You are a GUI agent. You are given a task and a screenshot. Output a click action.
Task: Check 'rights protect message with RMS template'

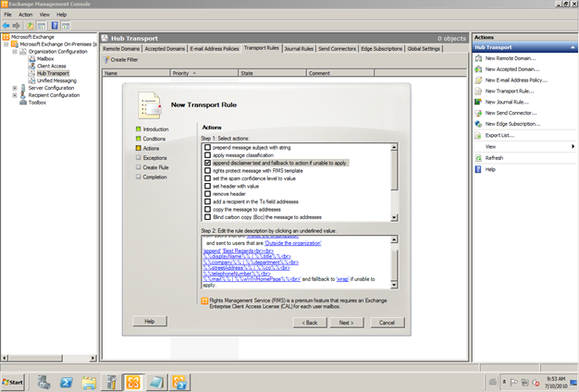point(207,170)
